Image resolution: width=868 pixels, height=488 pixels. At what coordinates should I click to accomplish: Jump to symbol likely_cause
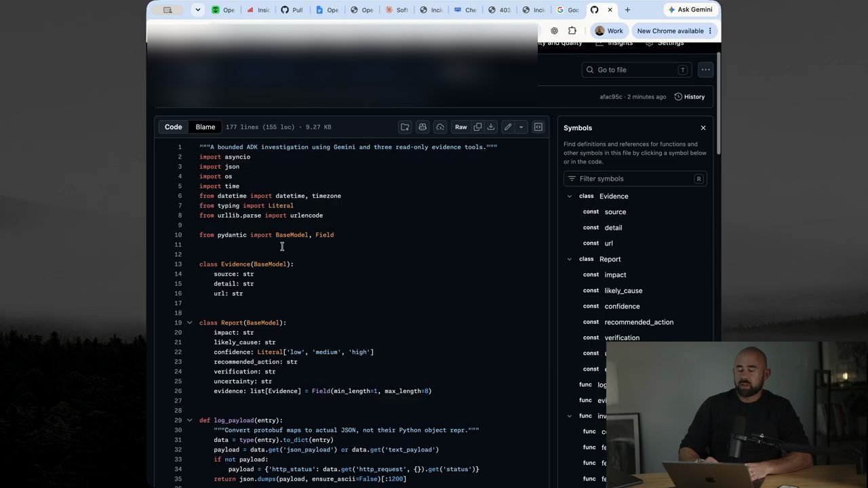(x=623, y=291)
